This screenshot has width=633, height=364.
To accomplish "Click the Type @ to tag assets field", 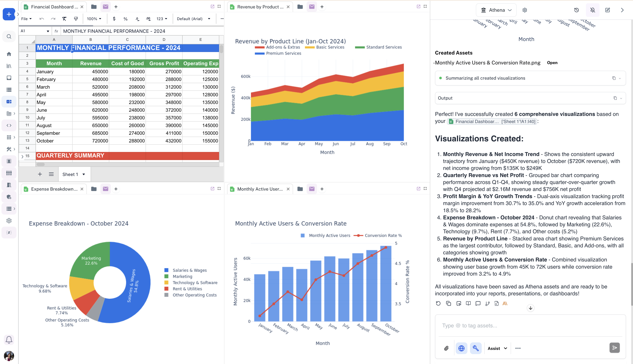I will [530, 326].
